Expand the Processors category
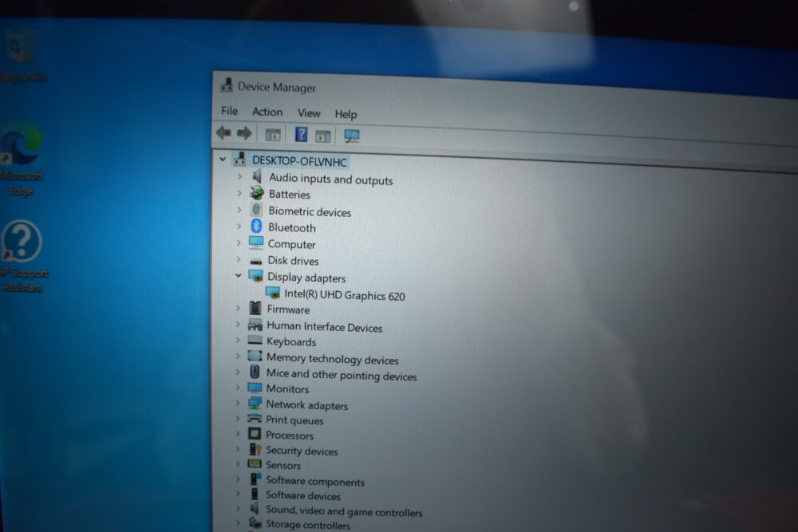 (x=237, y=434)
